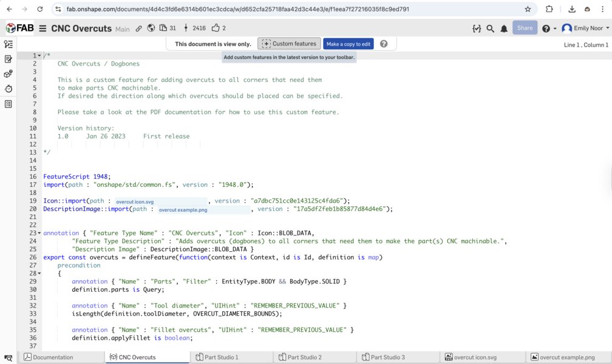Image resolution: width=612 pixels, height=364 pixels.
Task: Open notifications bell
Action: (504, 29)
